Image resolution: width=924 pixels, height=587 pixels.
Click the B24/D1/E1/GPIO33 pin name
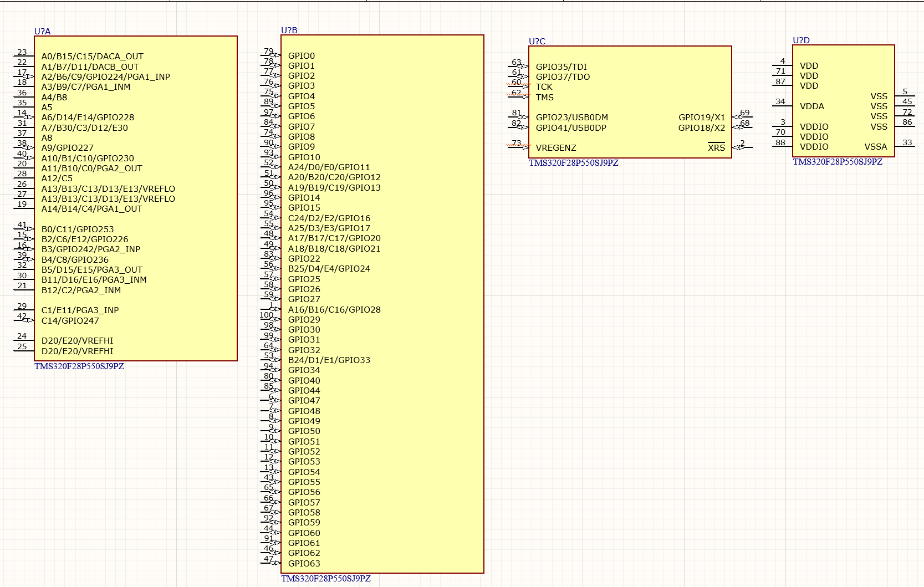[x=329, y=360]
